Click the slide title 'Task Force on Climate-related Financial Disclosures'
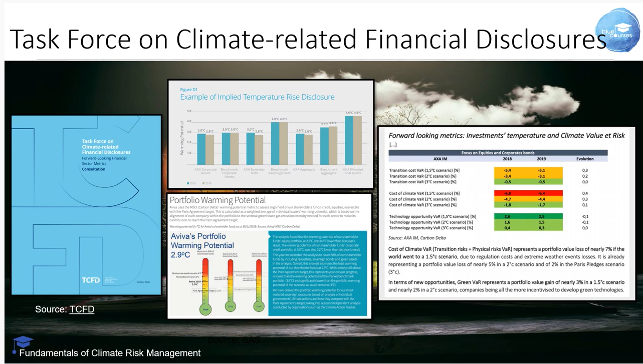Viewport: 643px width, 364px height. [308, 39]
